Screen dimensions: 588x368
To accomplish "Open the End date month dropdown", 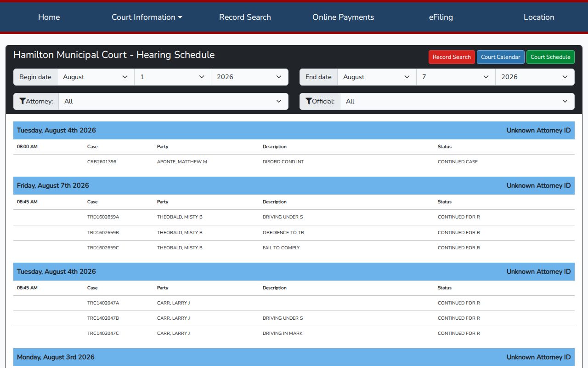I will coord(377,77).
